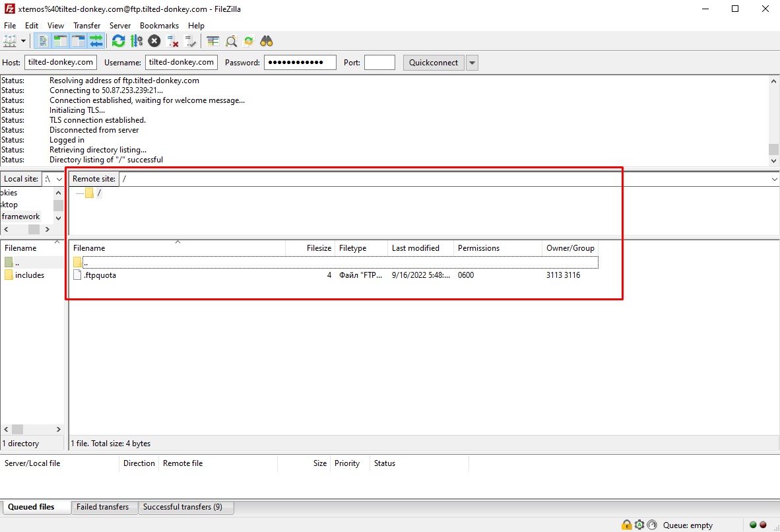Screen dimensions: 780x532
Task: Toggle the local directory tree display
Action: 60,41
